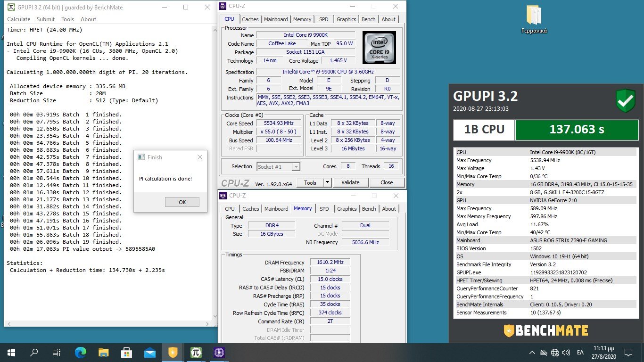Select Mainboard tab in lower CPU-Z
This screenshot has height=362, width=644.
point(276,209)
